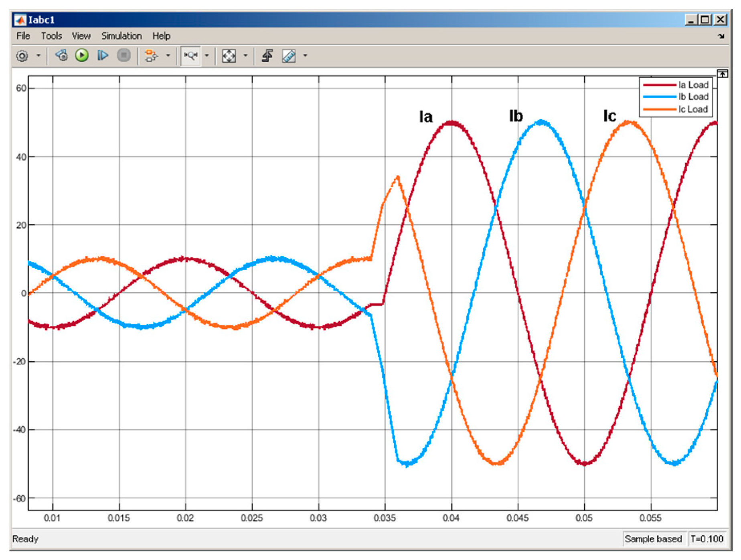741x560 pixels.
Task: Toggle Ia Load in the legend
Action: (x=692, y=85)
